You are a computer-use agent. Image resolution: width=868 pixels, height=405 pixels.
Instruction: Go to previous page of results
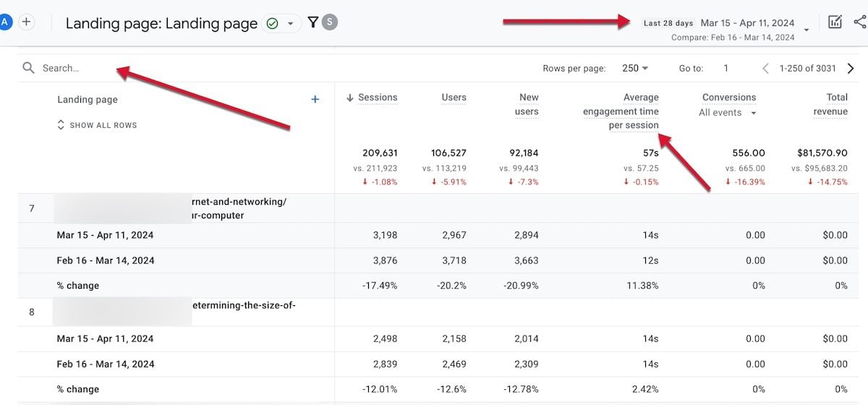765,69
